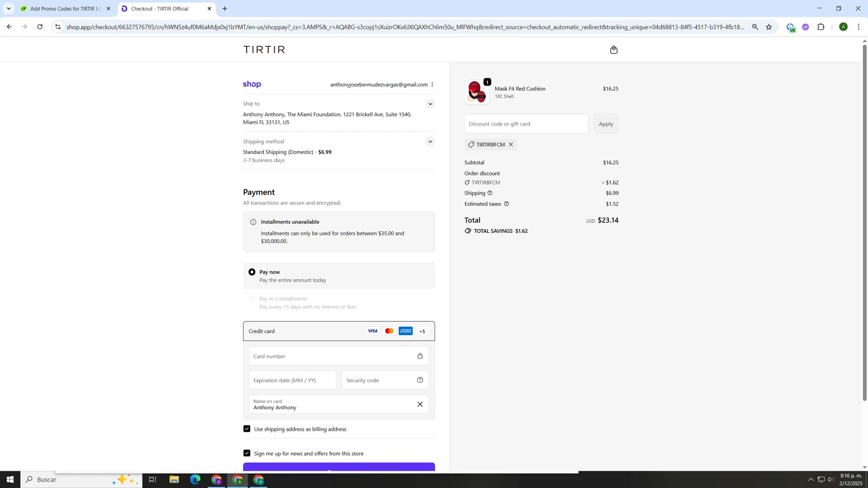Close the Checkout - TIRTIR Official tab
Image resolution: width=868 pixels, height=488 pixels.
pyautogui.click(x=209, y=9)
